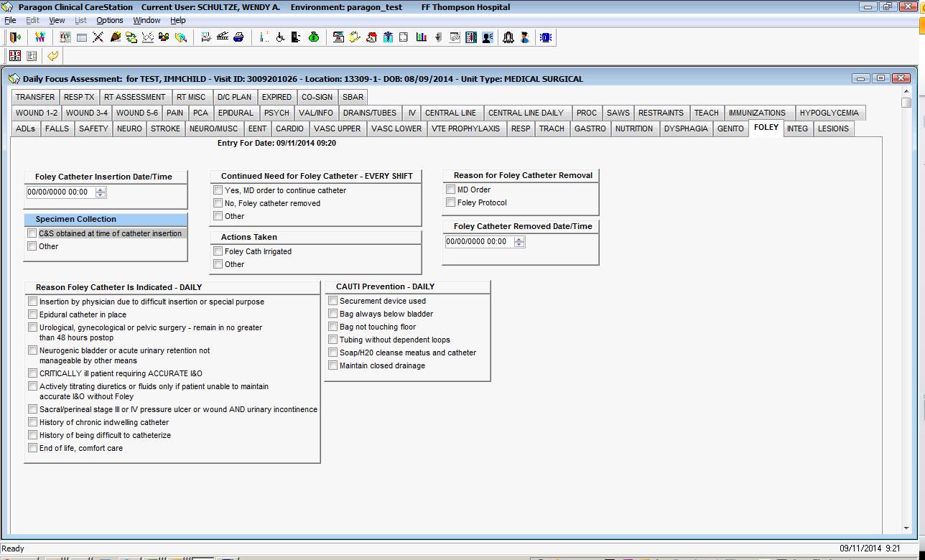
Task: Select 'End of life, comfort care' checkbox
Action: pyautogui.click(x=33, y=448)
